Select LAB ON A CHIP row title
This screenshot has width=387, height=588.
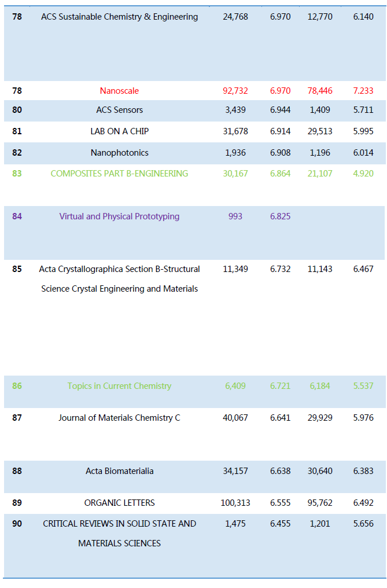click(119, 131)
